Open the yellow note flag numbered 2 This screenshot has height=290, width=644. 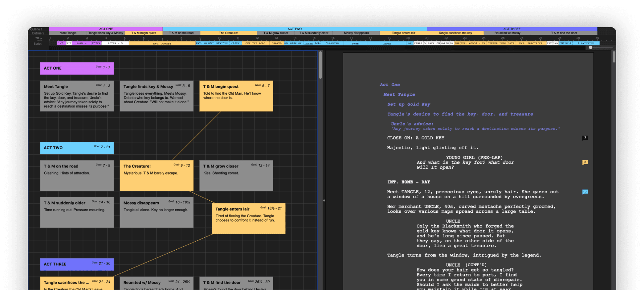click(585, 162)
